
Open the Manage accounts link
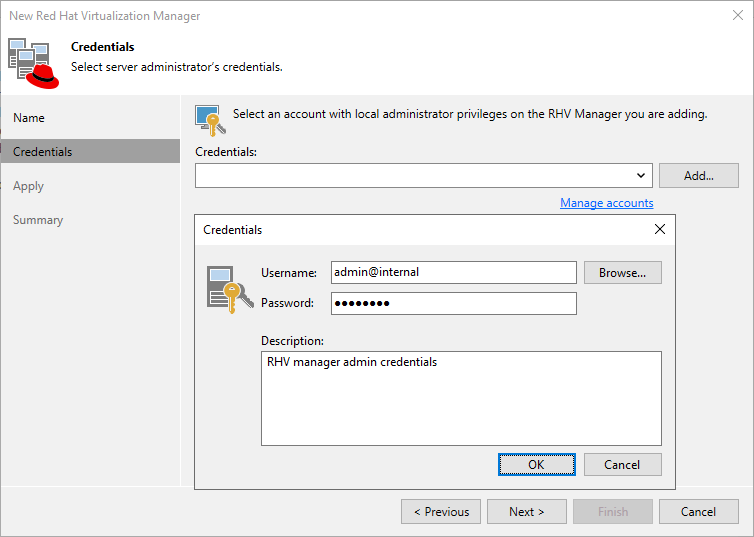(606, 203)
